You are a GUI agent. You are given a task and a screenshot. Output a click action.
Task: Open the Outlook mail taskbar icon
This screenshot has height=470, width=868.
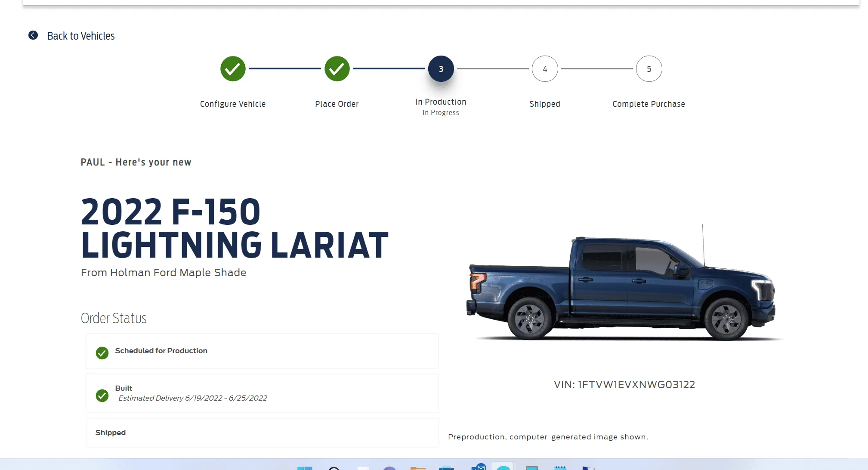[479, 467]
